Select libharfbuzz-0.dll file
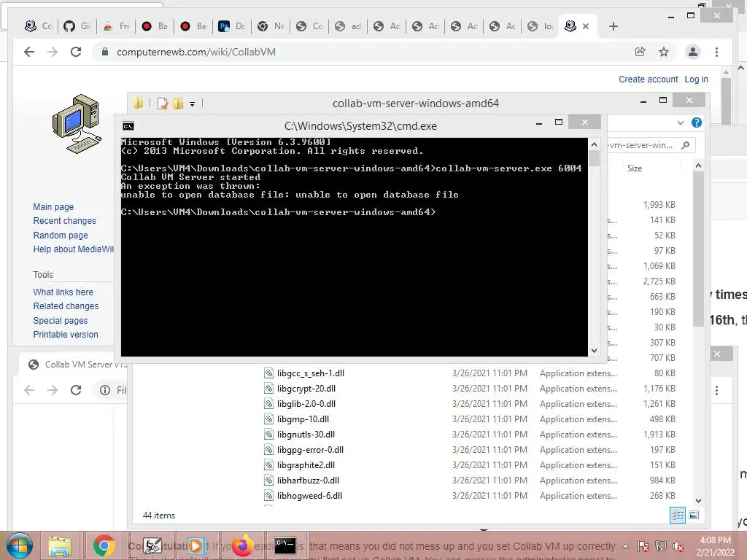This screenshot has height=560, width=747. click(308, 480)
